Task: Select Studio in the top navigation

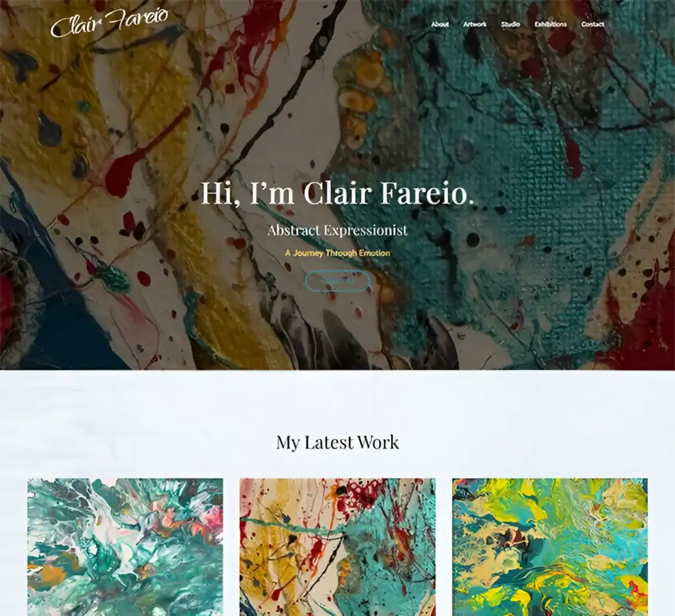Action: tap(511, 24)
